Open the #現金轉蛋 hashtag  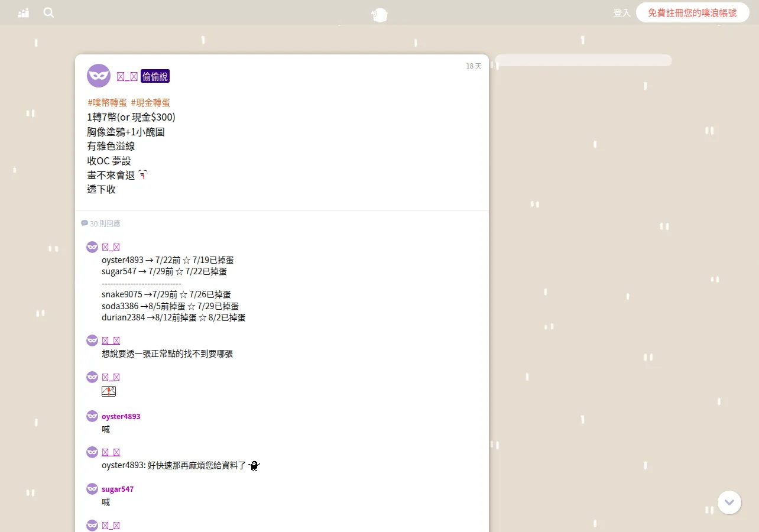coord(150,102)
